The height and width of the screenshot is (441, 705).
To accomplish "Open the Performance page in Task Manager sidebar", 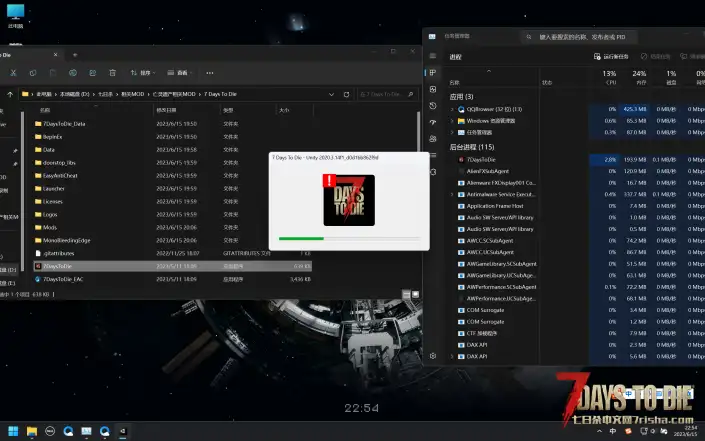I will pos(433,89).
